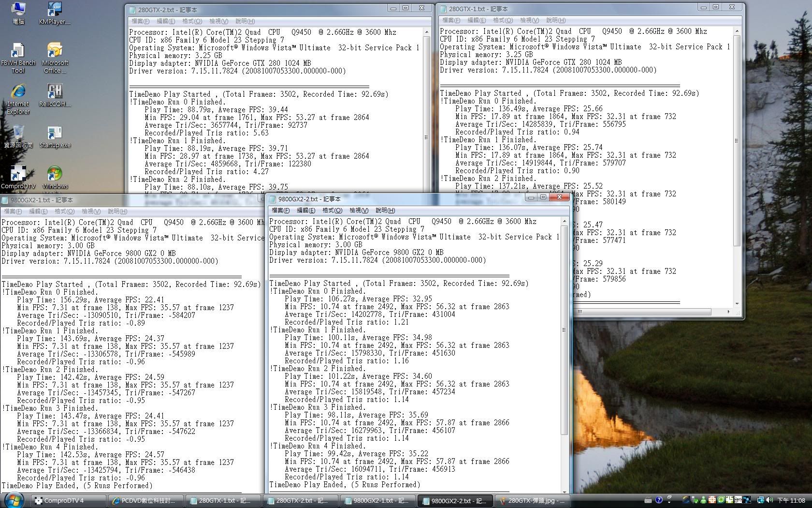Switch to 280GTX-1.txt taskbar button
Screen dimensions: 812x508
tap(223, 501)
